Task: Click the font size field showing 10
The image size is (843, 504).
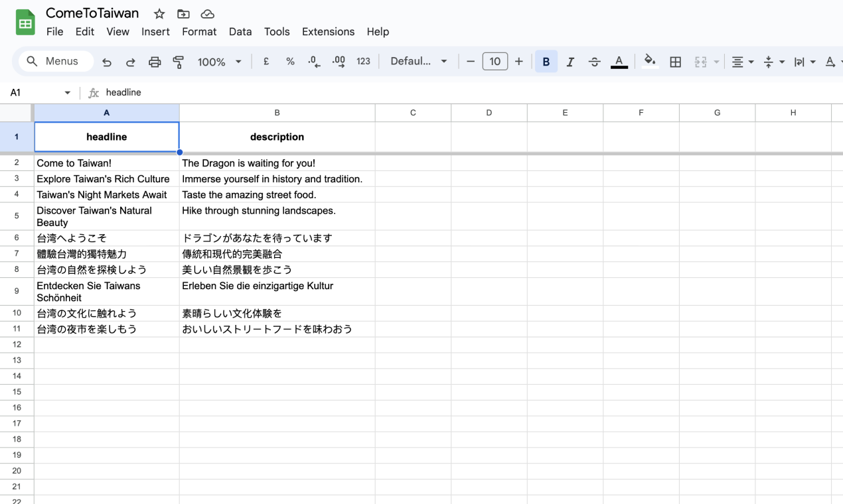Action: (x=495, y=61)
